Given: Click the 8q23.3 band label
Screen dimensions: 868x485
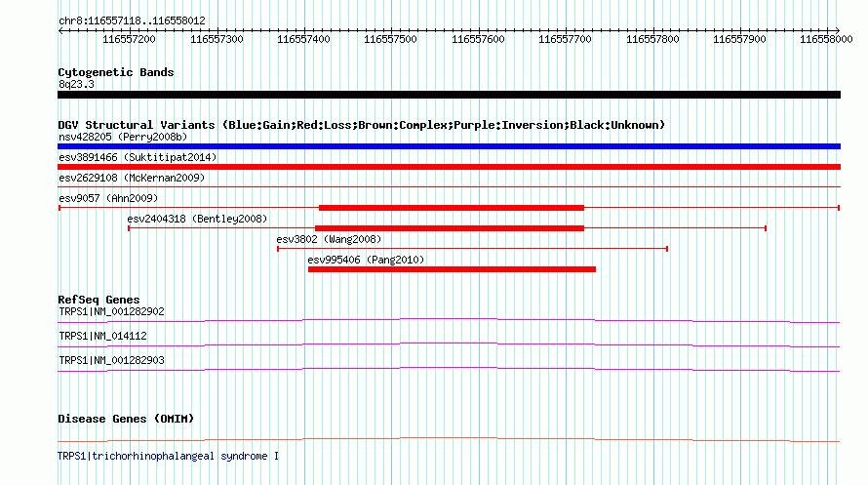Looking at the screenshot, I should pos(76,84).
